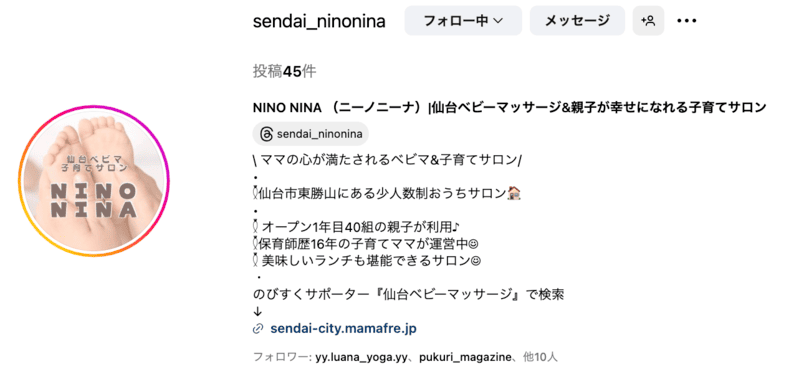
Task: Click the 保育師歴16年 bio line
Action: (x=366, y=244)
